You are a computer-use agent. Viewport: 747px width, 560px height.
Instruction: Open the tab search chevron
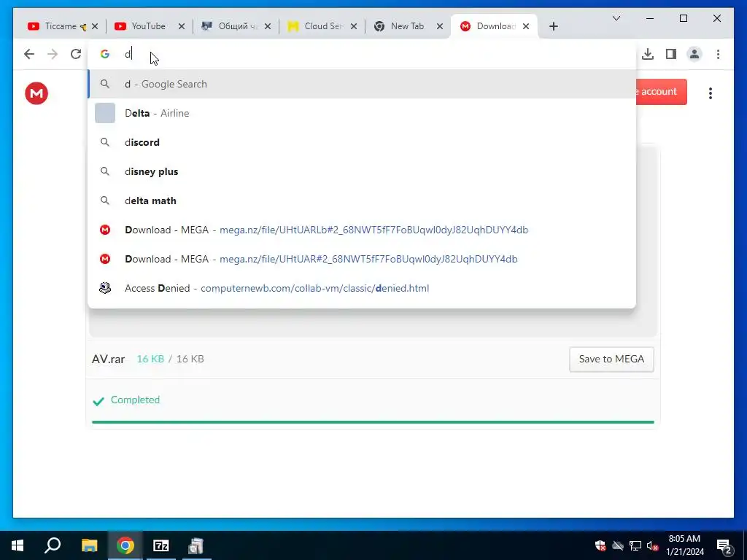616,18
